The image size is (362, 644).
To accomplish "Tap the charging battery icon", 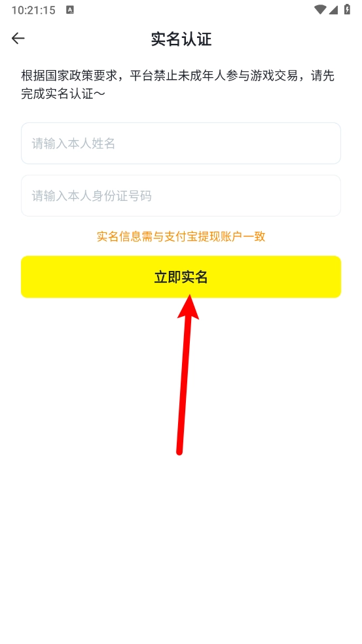I will [x=347, y=9].
